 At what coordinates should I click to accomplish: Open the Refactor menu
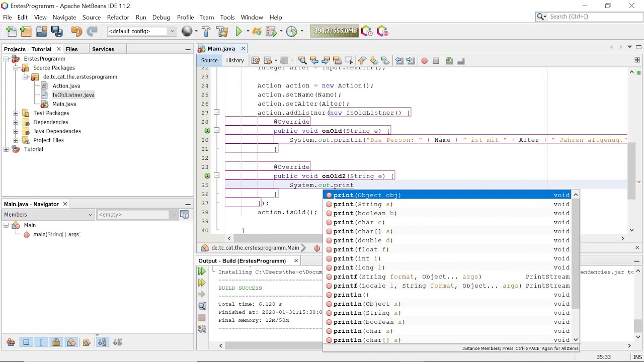point(118,17)
